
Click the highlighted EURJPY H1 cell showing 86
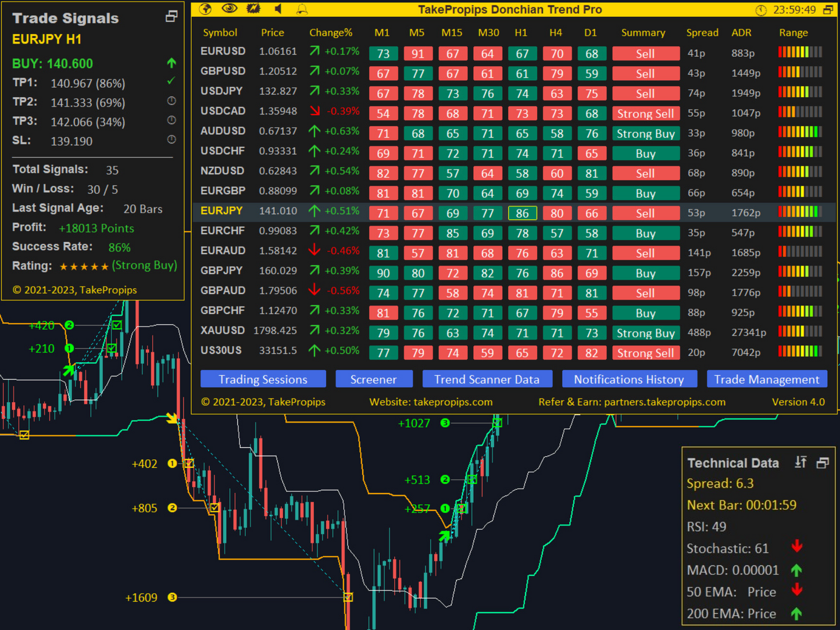click(522, 213)
